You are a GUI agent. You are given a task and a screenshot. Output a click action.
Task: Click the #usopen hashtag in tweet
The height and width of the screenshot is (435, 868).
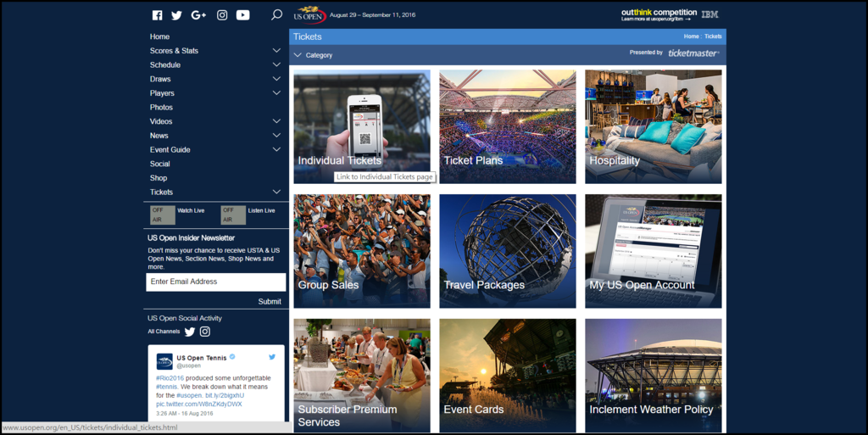coord(189,396)
